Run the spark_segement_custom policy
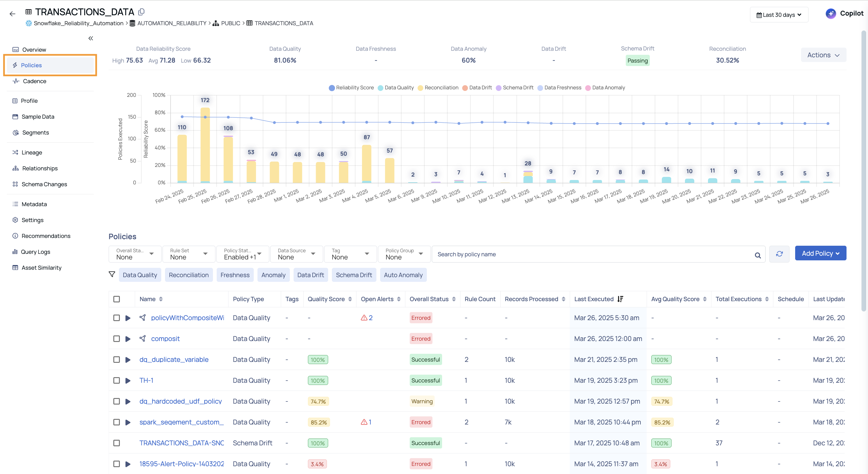The image size is (868, 474). [128, 422]
